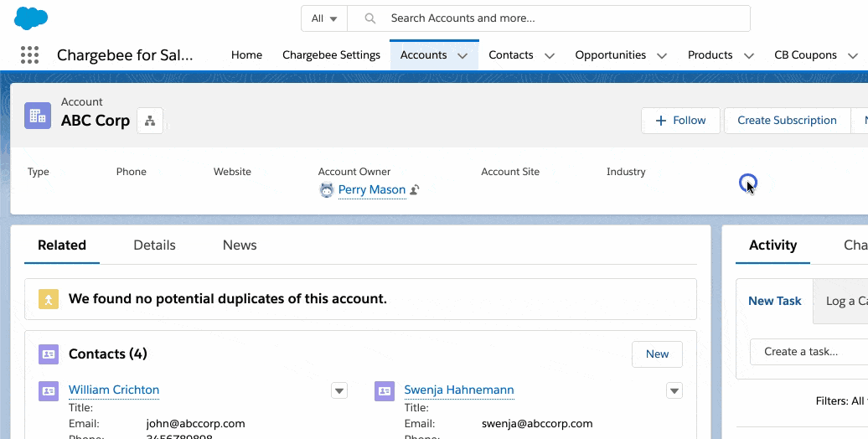The width and height of the screenshot is (868, 439).
Task: View the account hierarchy icon
Action: pyautogui.click(x=150, y=121)
